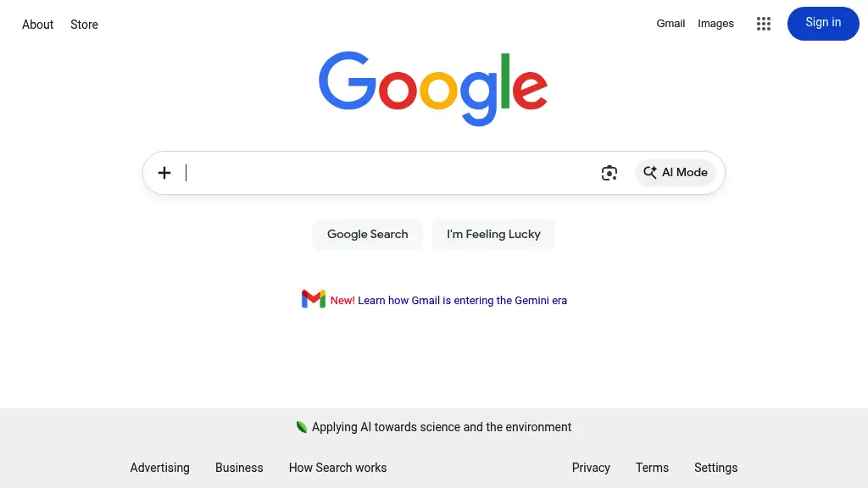Screen dimensions: 868x488
Task: Search by image with Google Lens
Action: pos(609,173)
